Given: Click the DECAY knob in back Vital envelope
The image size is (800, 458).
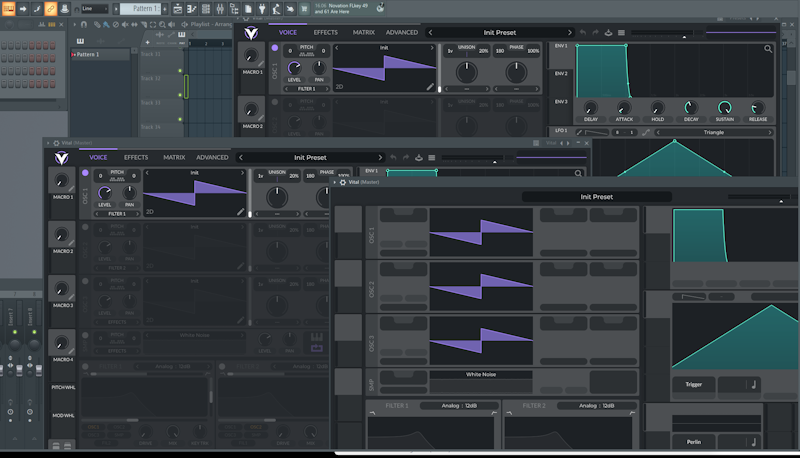Looking at the screenshot, I should 691,107.
